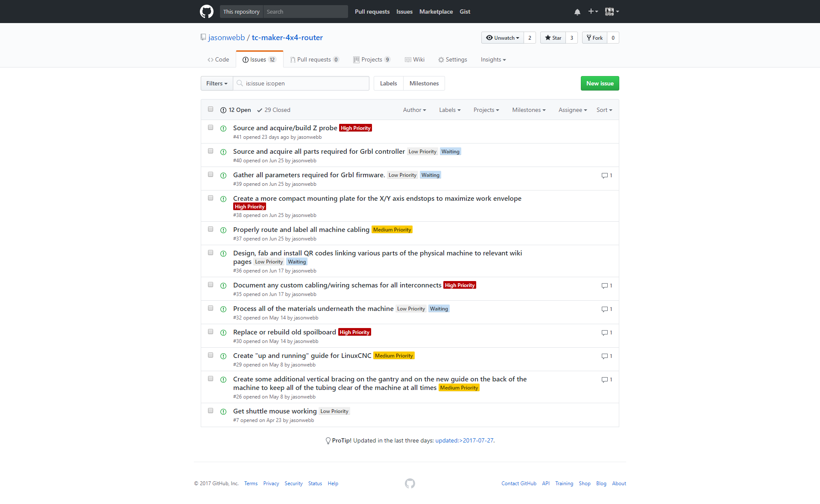Check the Gather all parameters issue
This screenshot has width=820, height=504.
click(x=211, y=175)
